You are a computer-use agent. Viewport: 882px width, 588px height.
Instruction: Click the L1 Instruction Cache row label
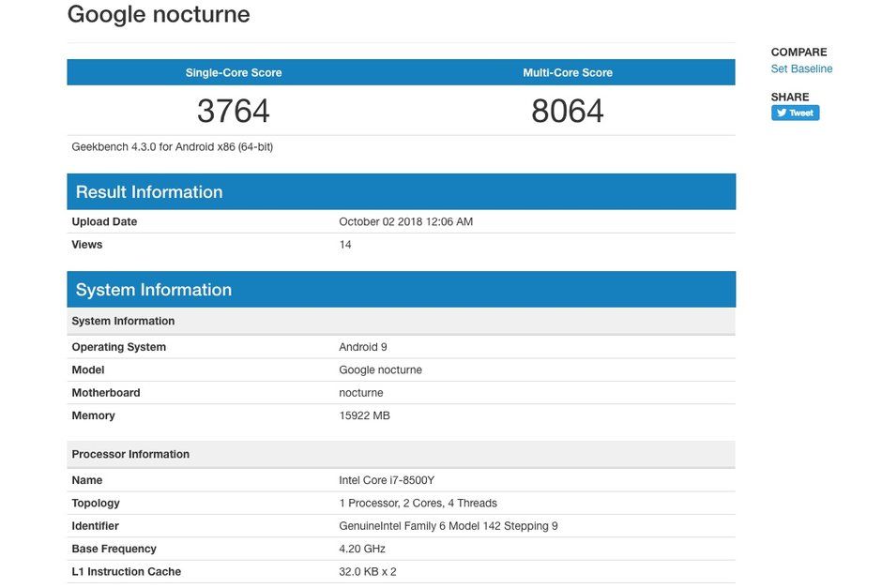tap(126, 572)
